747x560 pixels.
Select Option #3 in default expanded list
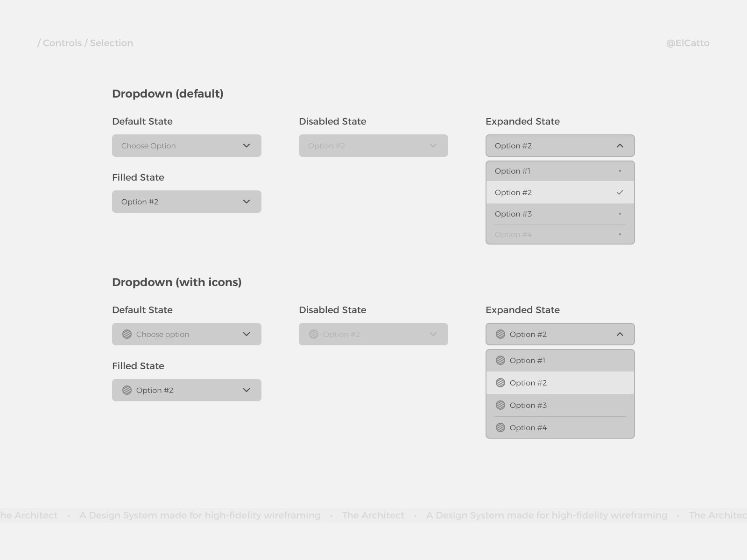tap(514, 214)
